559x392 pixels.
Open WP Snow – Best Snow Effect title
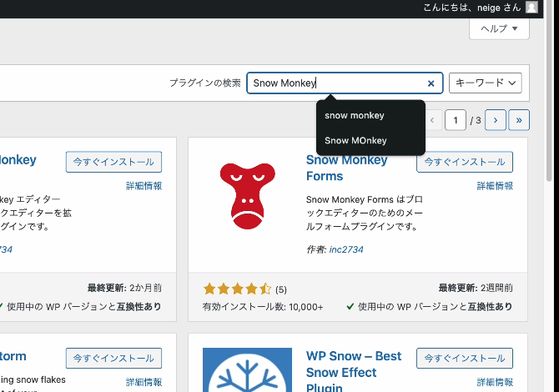point(354,371)
